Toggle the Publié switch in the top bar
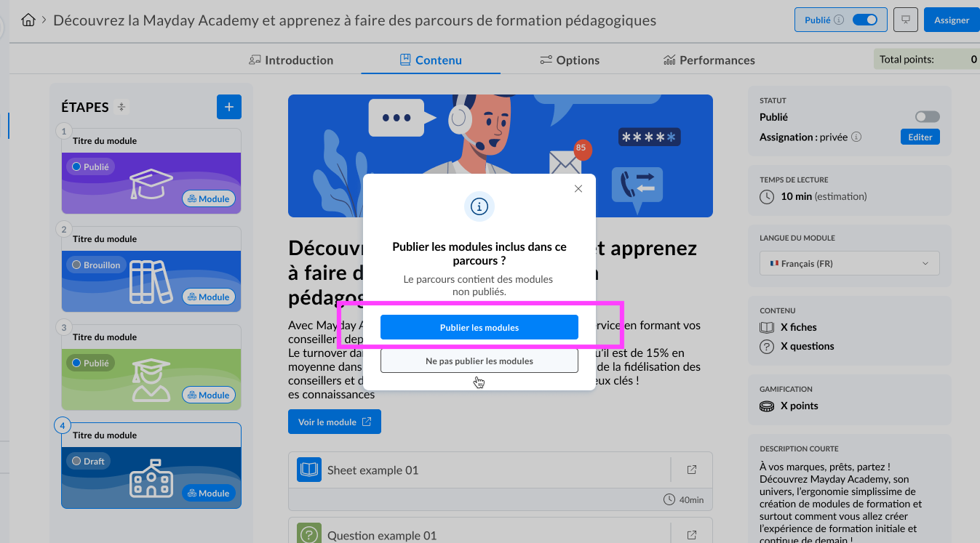The width and height of the screenshot is (980, 543). tap(864, 20)
